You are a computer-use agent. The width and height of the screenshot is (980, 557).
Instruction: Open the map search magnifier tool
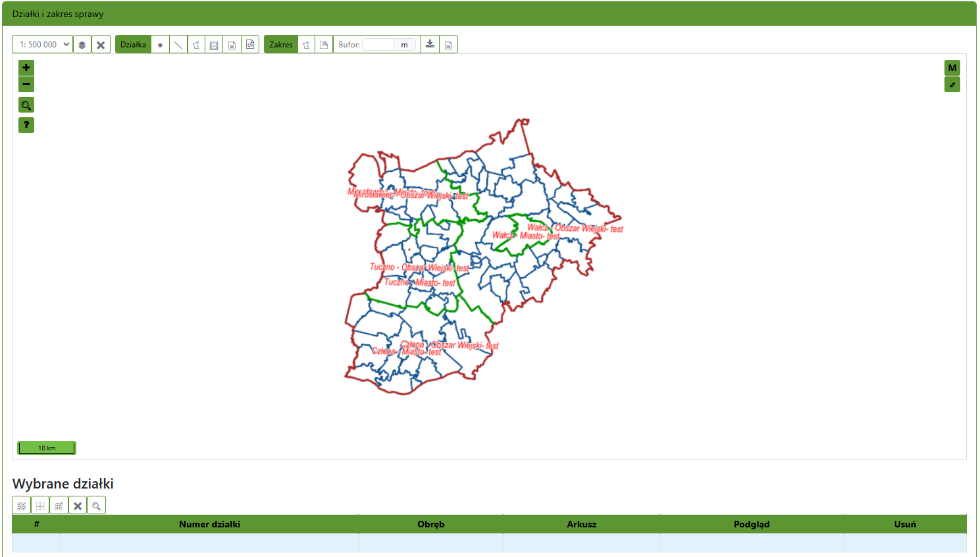click(x=26, y=105)
